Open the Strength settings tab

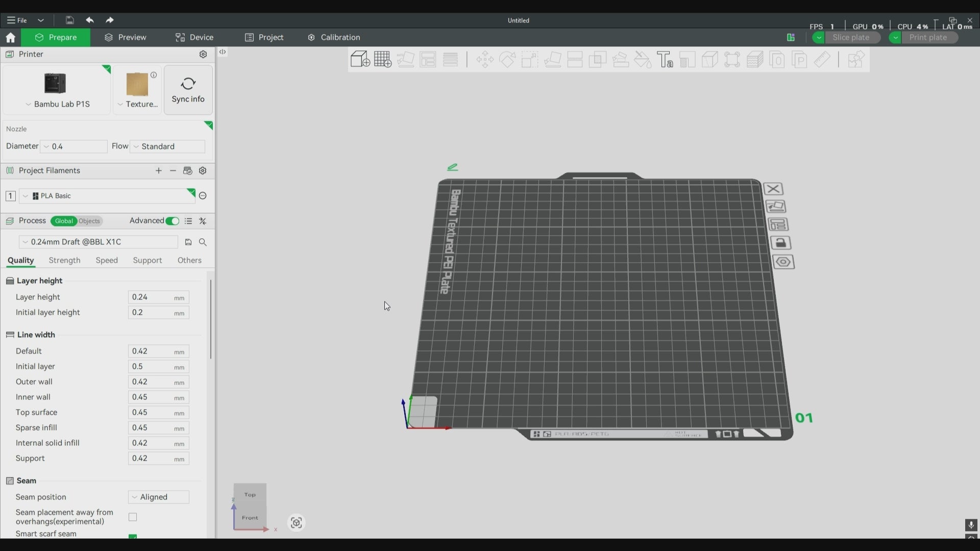64,260
